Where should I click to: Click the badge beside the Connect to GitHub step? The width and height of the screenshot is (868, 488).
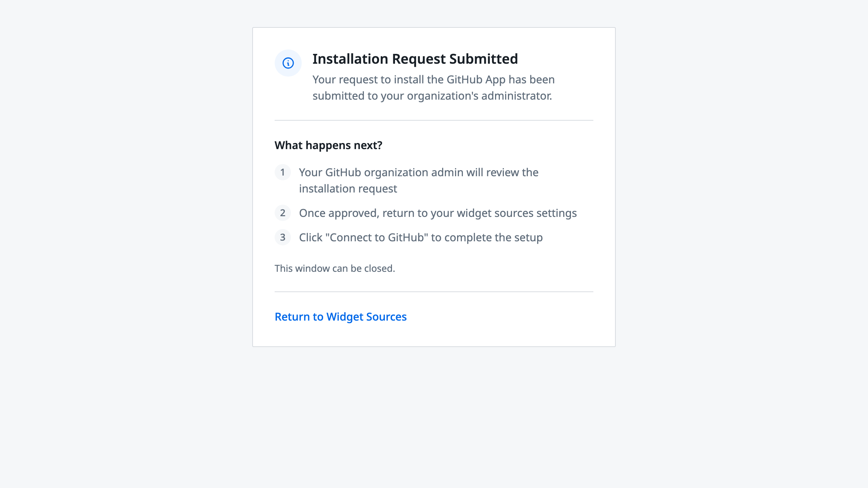click(282, 238)
